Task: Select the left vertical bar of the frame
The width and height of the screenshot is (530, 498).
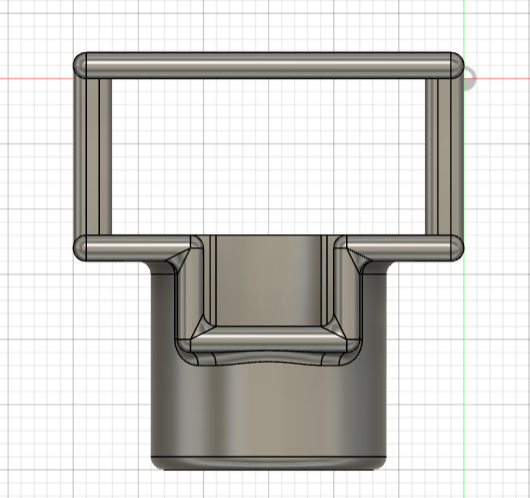Action: coord(92,157)
